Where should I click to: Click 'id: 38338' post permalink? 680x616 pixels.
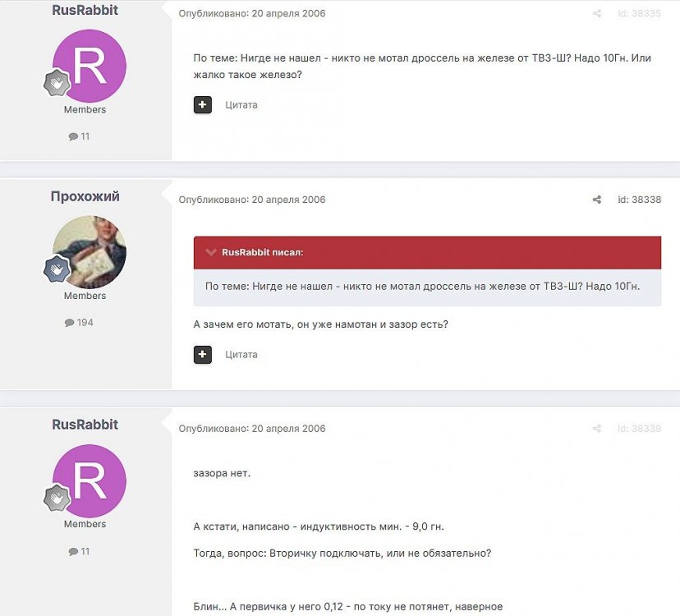tap(639, 200)
